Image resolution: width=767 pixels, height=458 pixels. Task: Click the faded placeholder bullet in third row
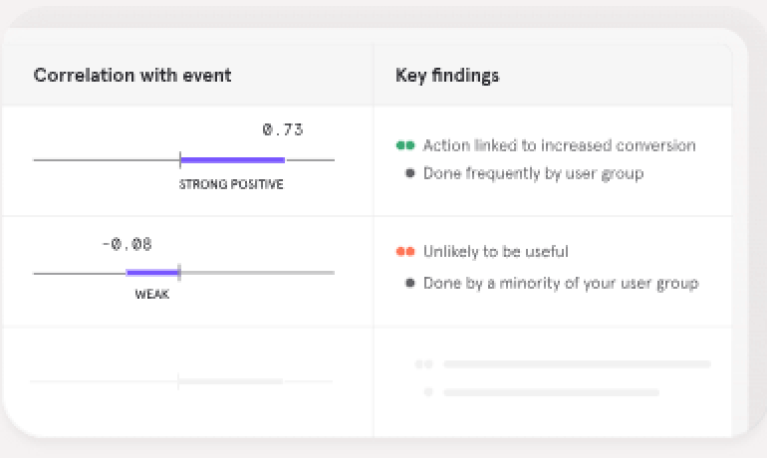point(429,392)
